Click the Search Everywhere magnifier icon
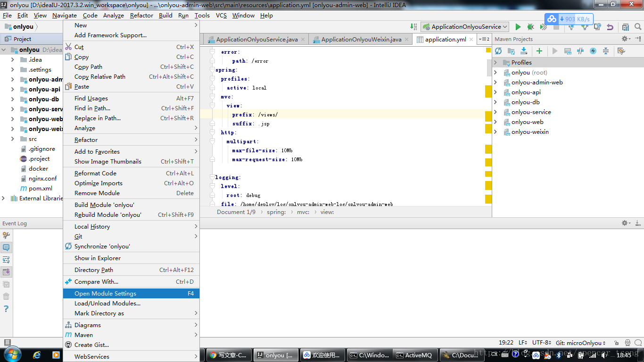644x362 pixels. pyautogui.click(x=637, y=27)
